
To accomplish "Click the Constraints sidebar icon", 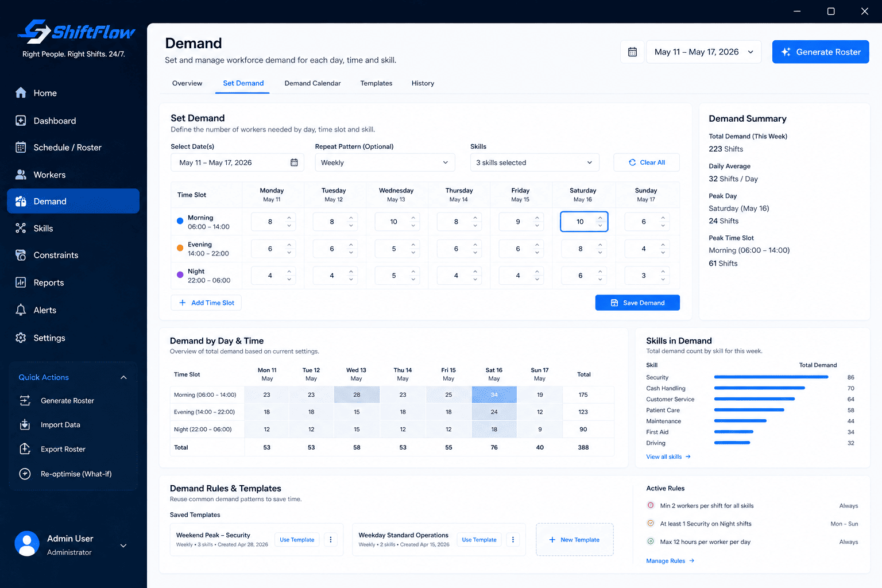I will [x=21, y=255].
